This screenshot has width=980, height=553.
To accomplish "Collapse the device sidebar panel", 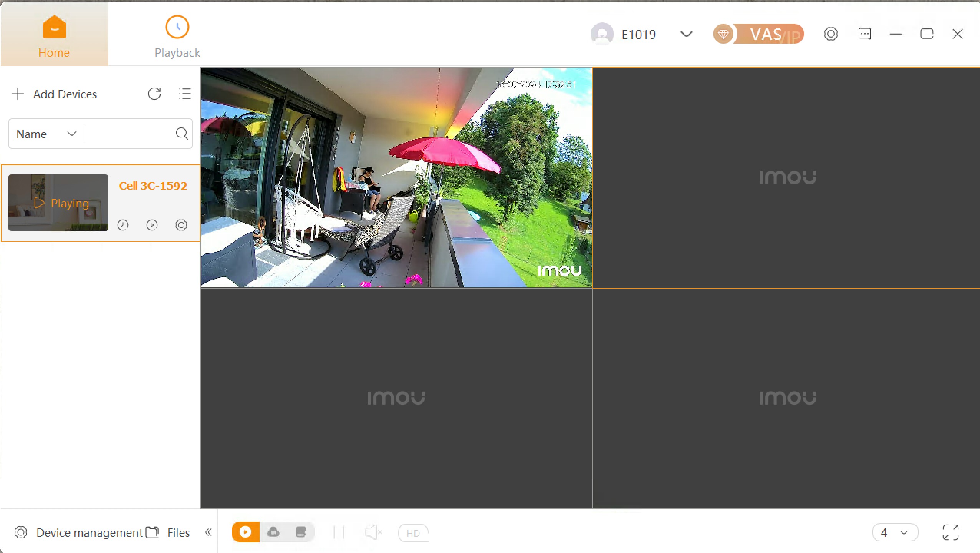I will pos(209,532).
